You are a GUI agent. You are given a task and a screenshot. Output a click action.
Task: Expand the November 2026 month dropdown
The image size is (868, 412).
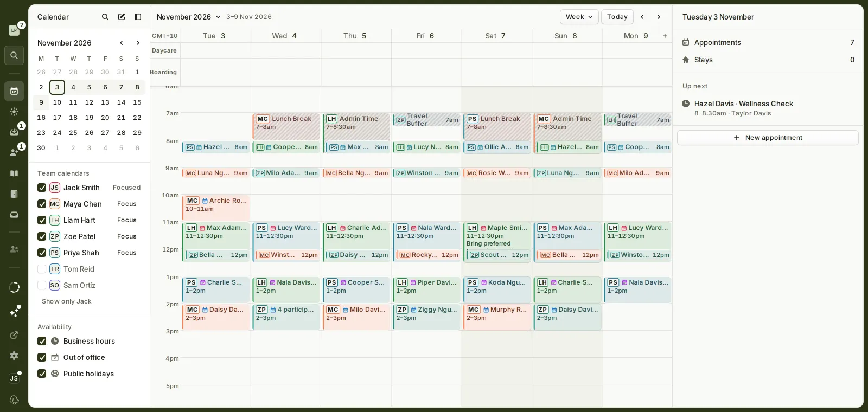pyautogui.click(x=188, y=17)
